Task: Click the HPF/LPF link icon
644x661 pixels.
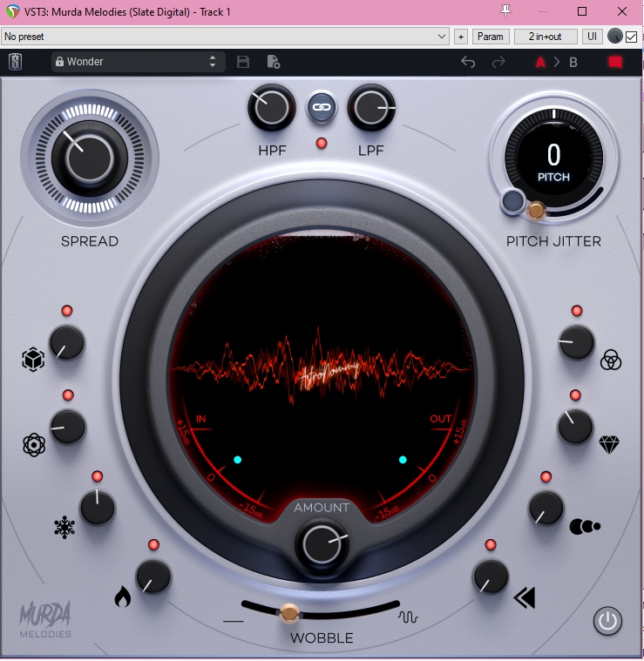Action: (322, 107)
